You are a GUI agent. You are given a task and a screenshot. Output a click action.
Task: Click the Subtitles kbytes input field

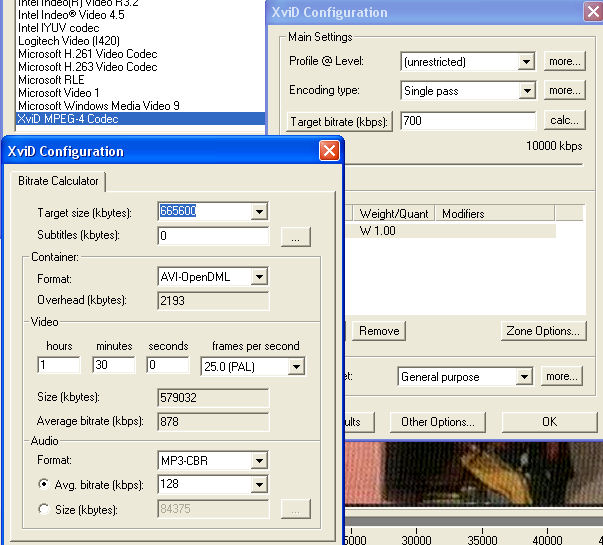coord(213,235)
